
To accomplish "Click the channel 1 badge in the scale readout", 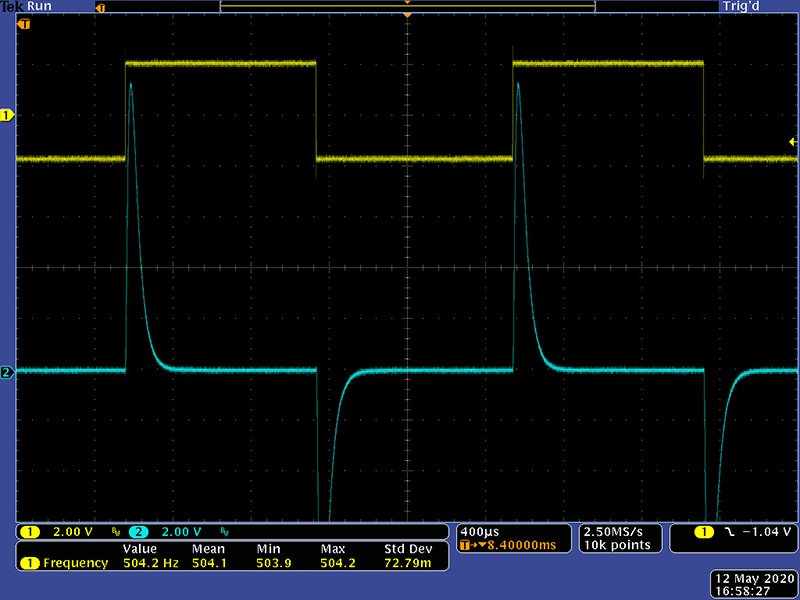I will (31, 531).
